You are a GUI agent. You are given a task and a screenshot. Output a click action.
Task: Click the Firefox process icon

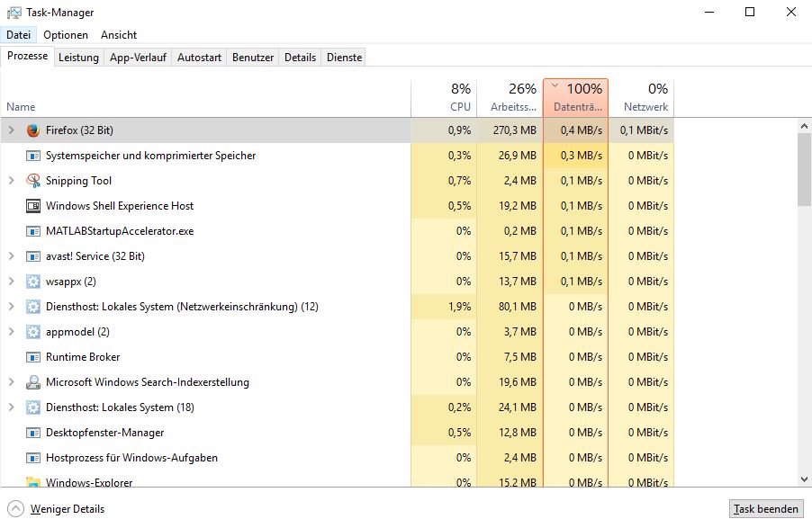[33, 130]
